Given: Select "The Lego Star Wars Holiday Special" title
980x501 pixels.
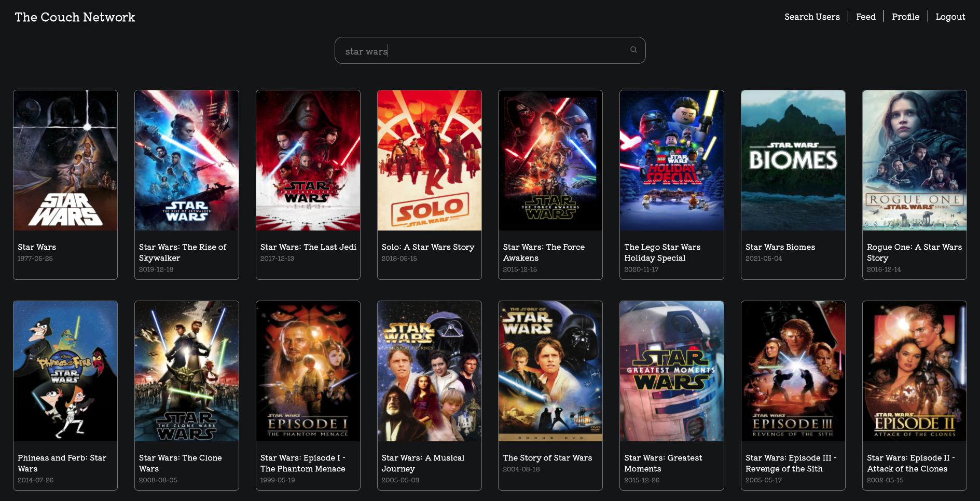Looking at the screenshot, I should (662, 252).
